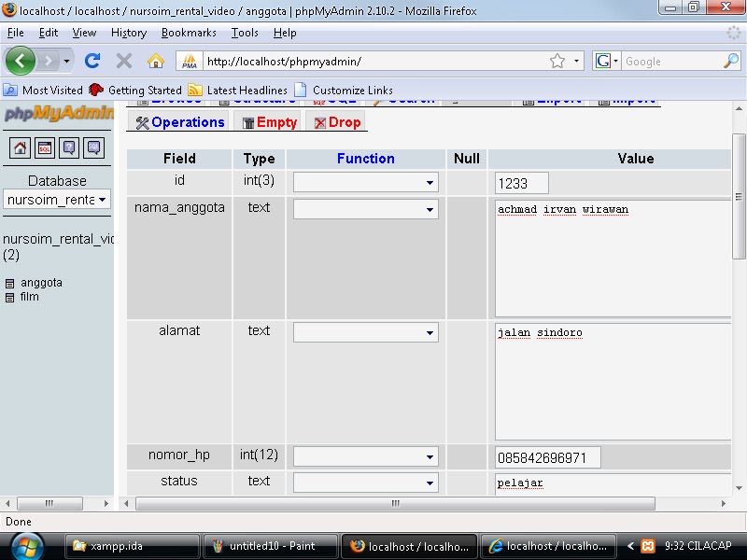Open the Bookmarks menu
The height and width of the screenshot is (560, 747).
pyautogui.click(x=189, y=33)
